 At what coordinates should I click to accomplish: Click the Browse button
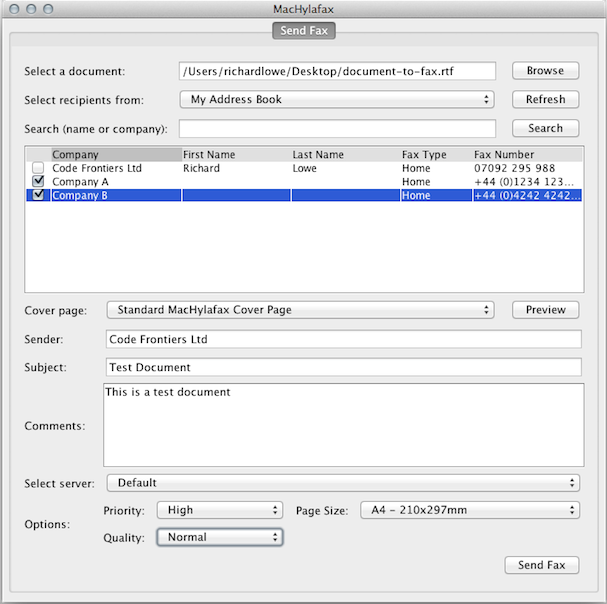[545, 71]
